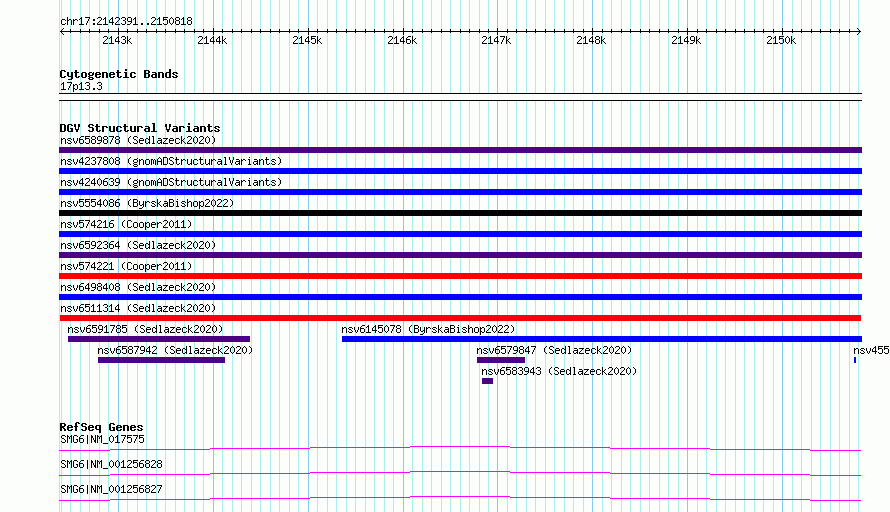The height and width of the screenshot is (512, 890).
Task: Select the red nsv574221 variant bar
Action: (x=460, y=276)
